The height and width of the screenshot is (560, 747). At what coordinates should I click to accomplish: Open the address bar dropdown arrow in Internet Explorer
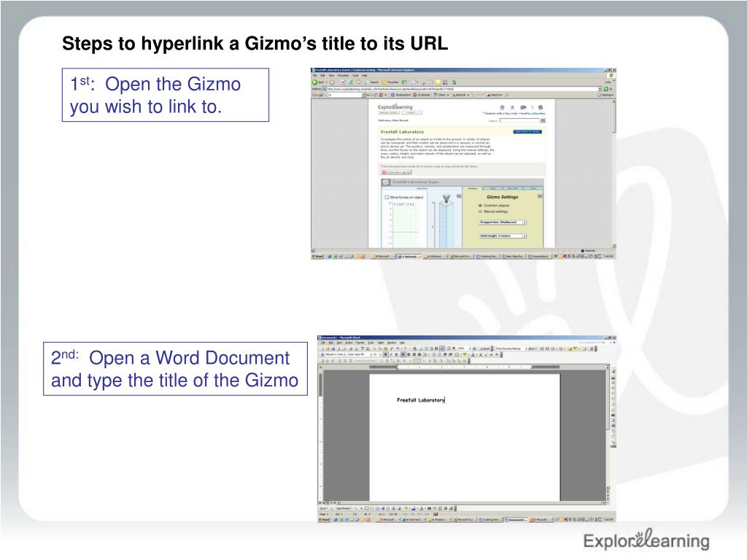pos(600,89)
